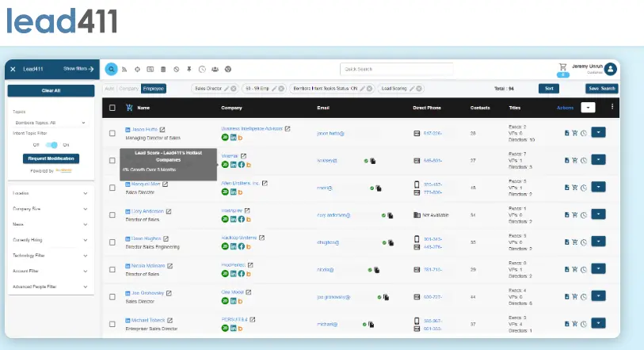Add Jason Hutto row to cart icon
Screen dimensions: 644x350
[575, 133]
